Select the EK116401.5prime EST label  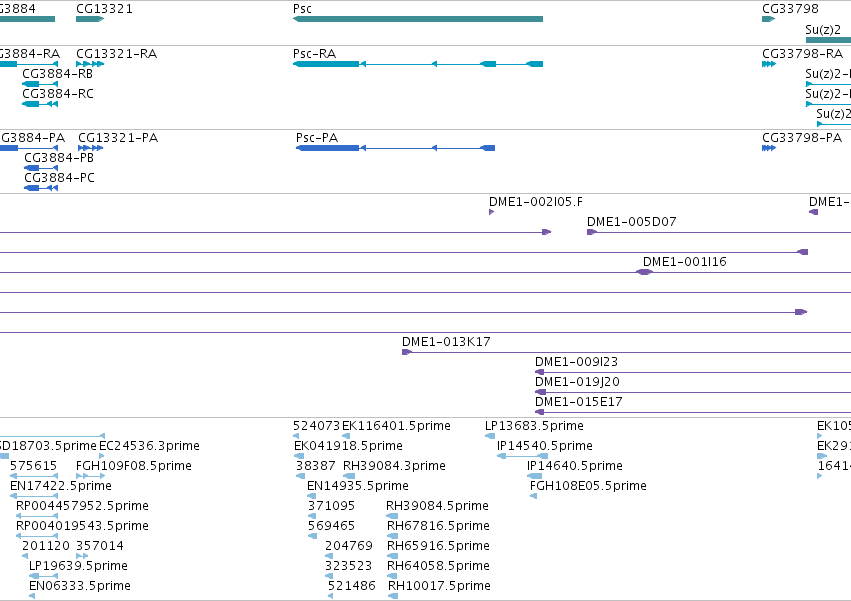point(396,426)
